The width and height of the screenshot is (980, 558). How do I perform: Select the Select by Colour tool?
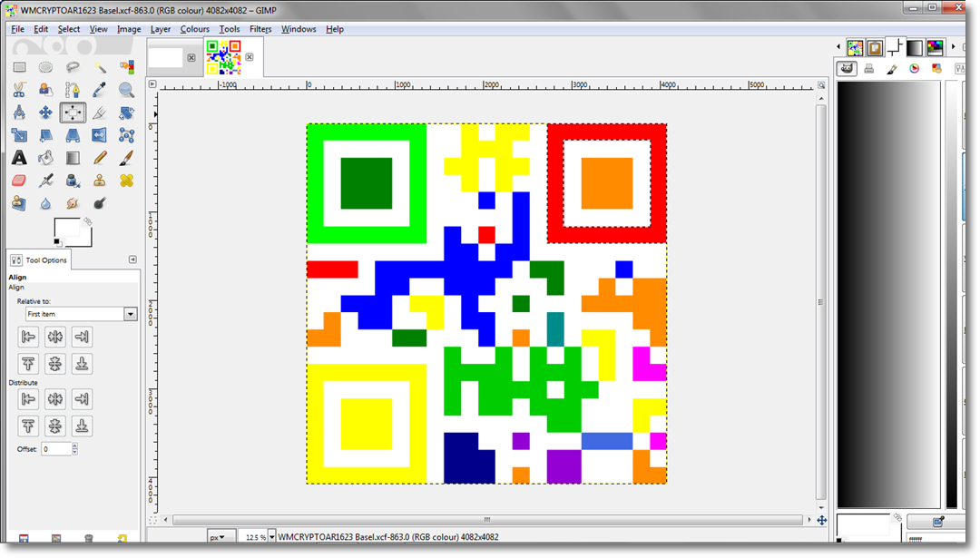pyautogui.click(x=127, y=67)
